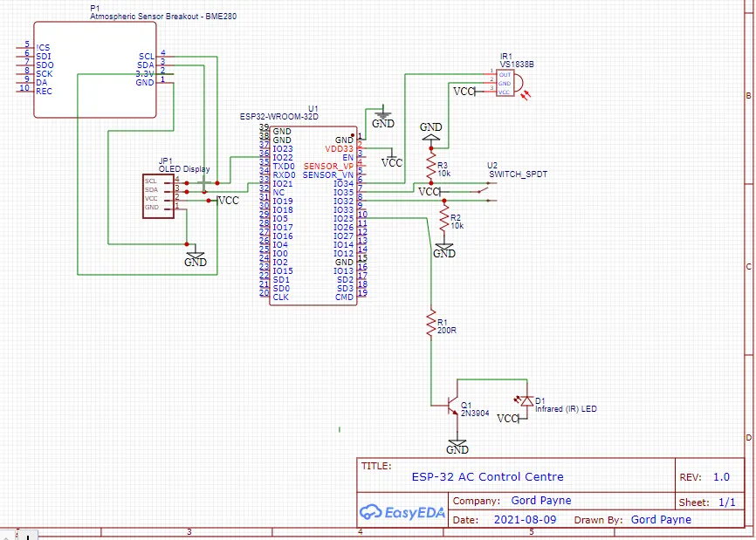Click the 2N3904 part name text
The height and width of the screenshot is (540, 756).
coord(475,413)
